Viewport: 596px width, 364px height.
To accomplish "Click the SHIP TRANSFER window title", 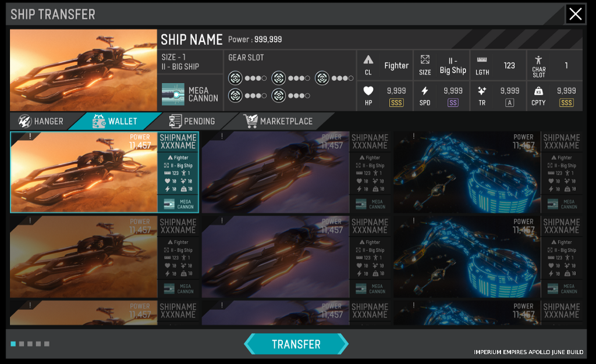I will tap(53, 15).
